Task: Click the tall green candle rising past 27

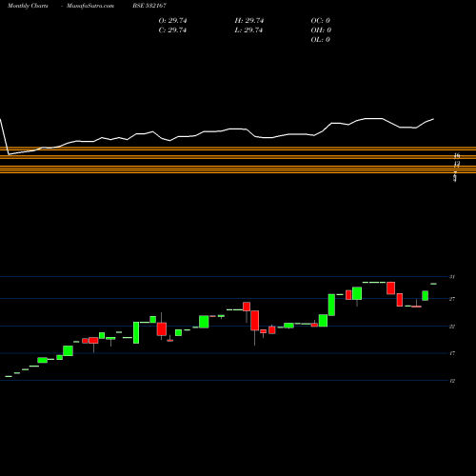Action: click(331, 305)
